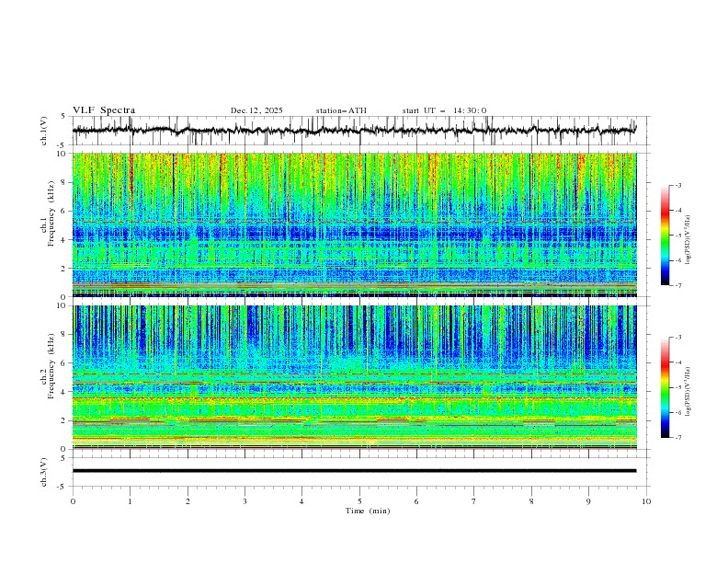
Task: Click the "start UT = 14:30:0" header text
Action: pos(444,110)
